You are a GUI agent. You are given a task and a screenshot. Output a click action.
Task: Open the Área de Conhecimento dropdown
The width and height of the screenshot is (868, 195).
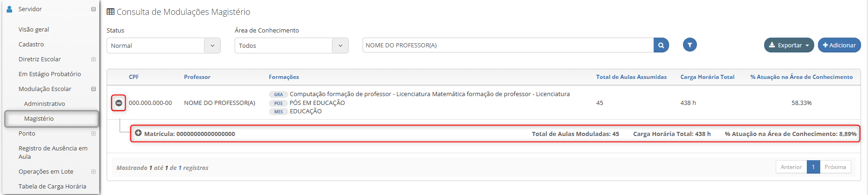click(x=291, y=45)
